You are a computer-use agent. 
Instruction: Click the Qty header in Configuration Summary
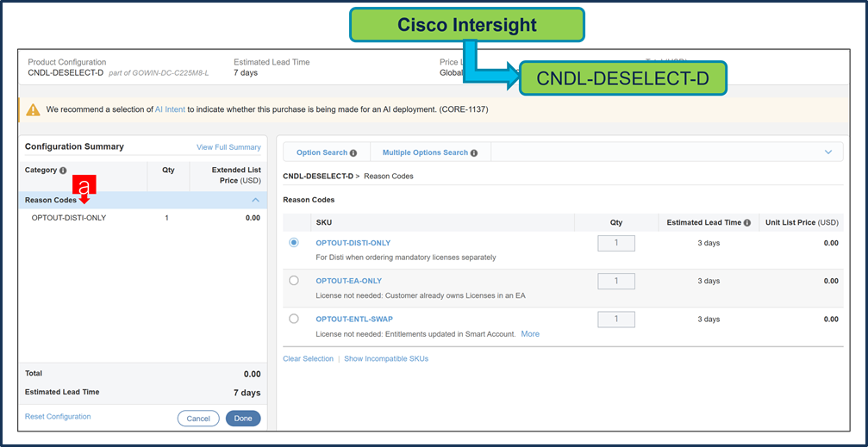click(168, 171)
